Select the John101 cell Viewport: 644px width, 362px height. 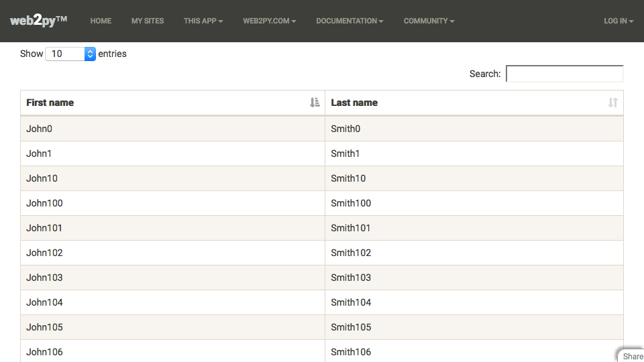tap(172, 228)
